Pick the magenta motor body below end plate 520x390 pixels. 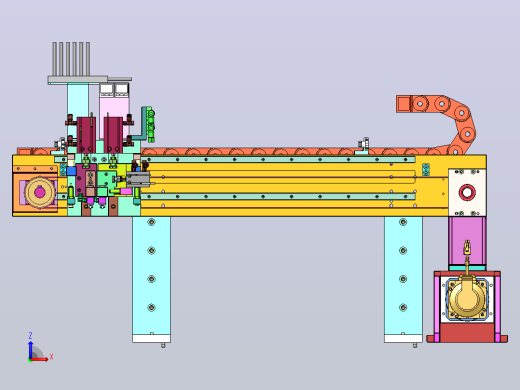[x=467, y=241]
